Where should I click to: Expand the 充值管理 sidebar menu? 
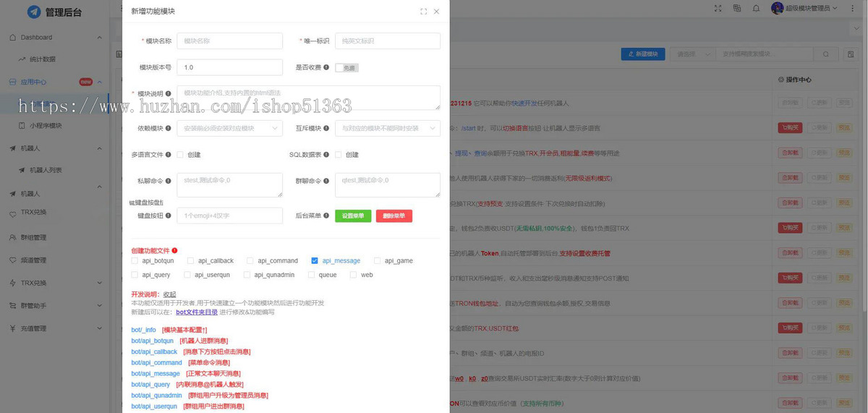pyautogui.click(x=54, y=328)
